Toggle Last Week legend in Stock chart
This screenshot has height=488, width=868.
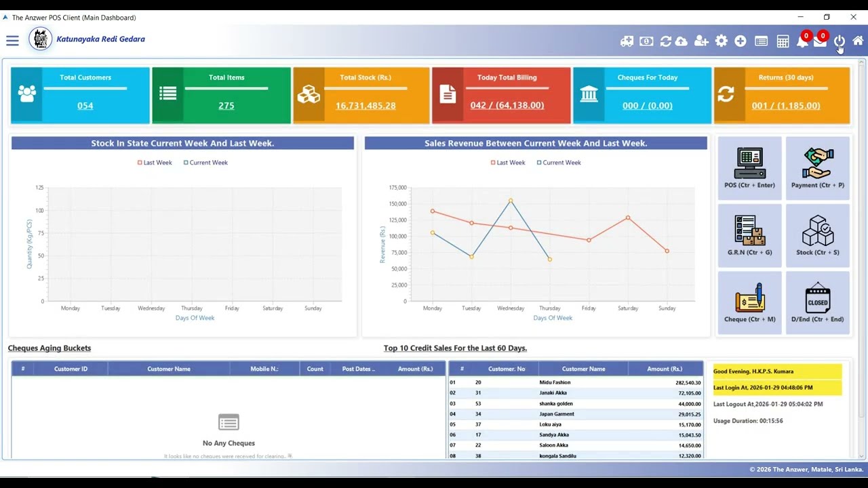tap(155, 163)
